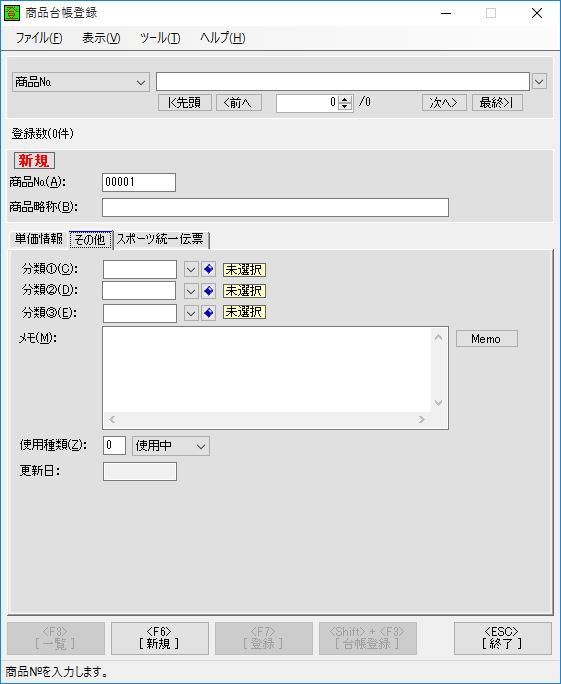Image resolution: width=561 pixels, height=684 pixels.
Task: Open the 分類① dropdown arrow
Action: 191,269
